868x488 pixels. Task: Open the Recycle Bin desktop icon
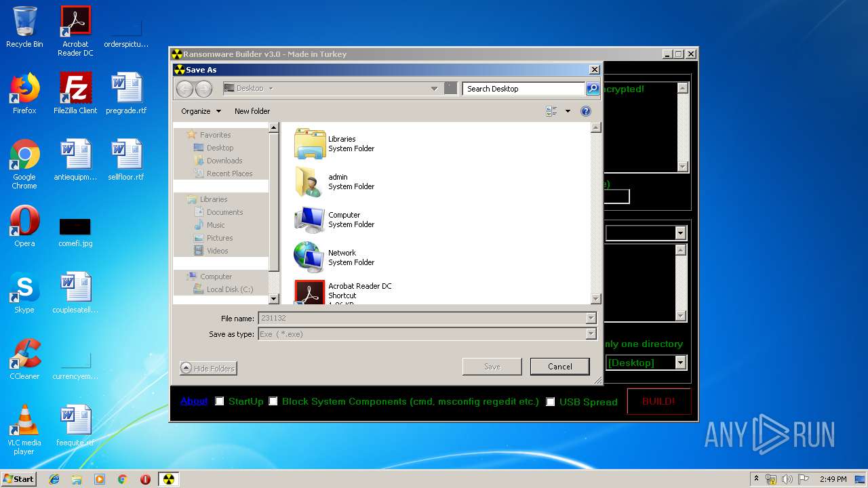(24, 27)
